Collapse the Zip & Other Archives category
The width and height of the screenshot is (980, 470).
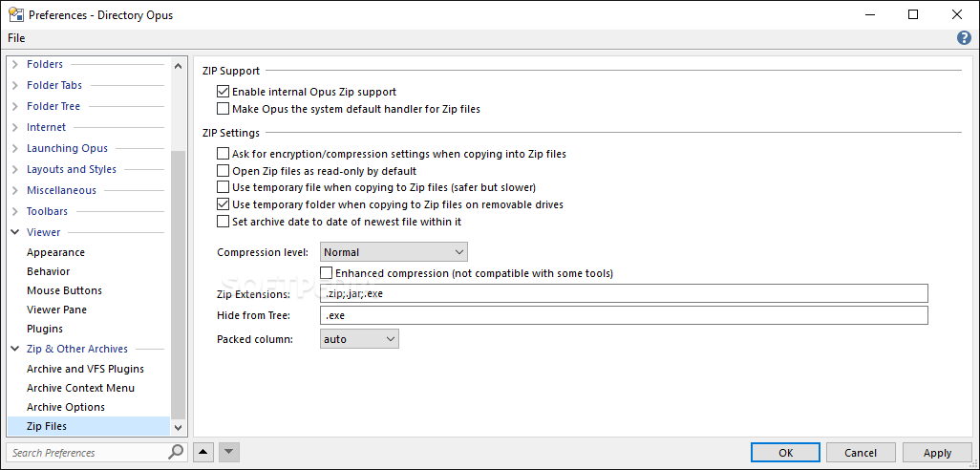point(15,349)
